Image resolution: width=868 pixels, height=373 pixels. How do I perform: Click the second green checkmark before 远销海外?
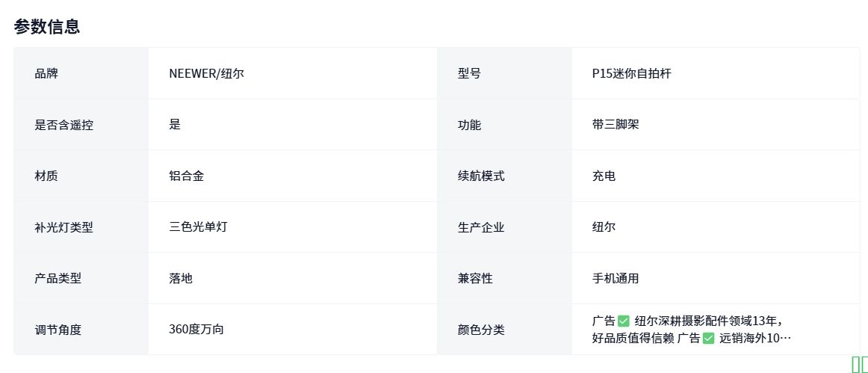[709, 338]
